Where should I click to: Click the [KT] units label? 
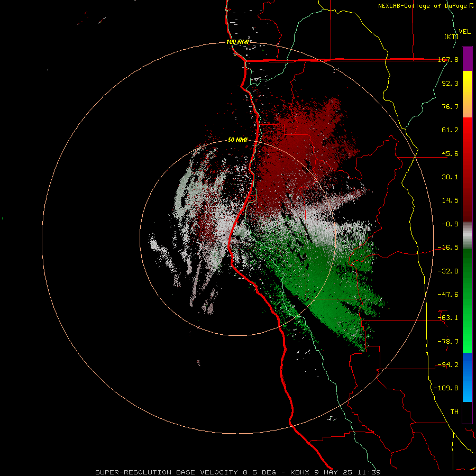coord(451,36)
